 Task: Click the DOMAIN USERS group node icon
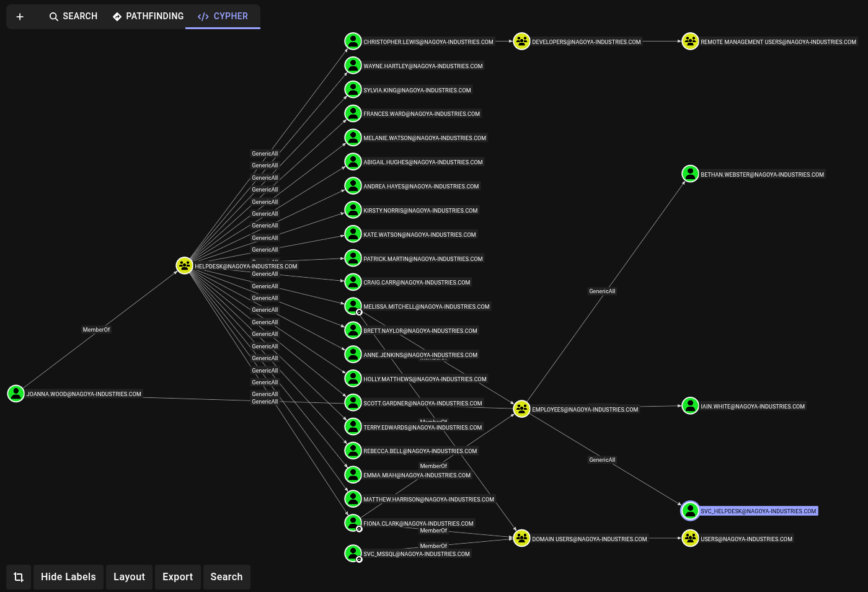[x=521, y=539]
